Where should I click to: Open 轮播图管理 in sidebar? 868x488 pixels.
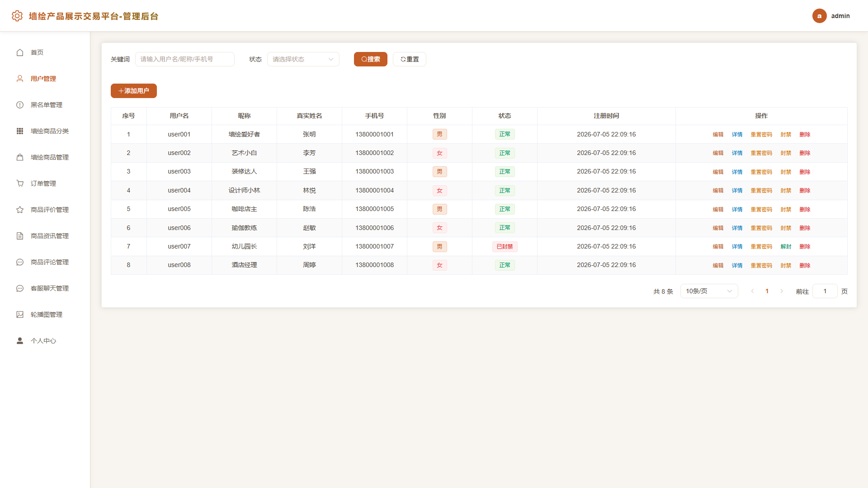click(x=45, y=314)
